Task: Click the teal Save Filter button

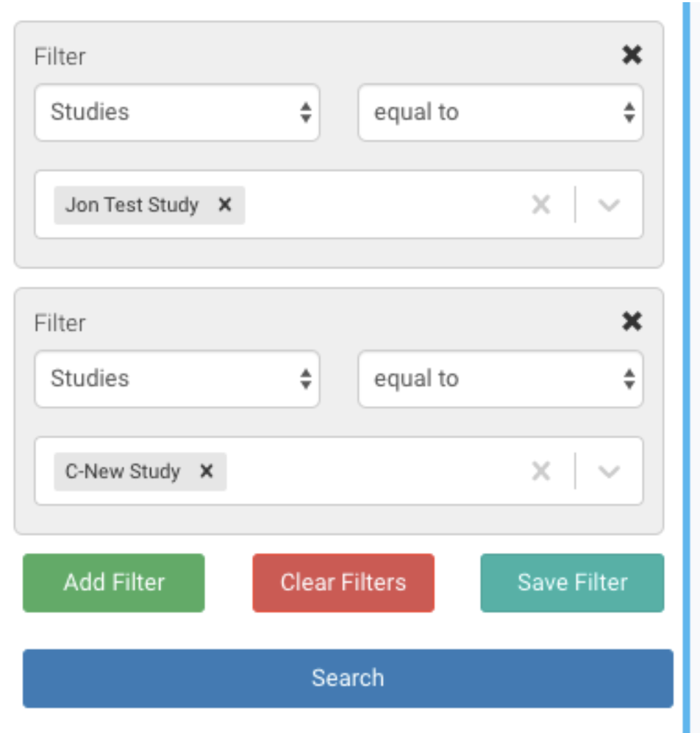Action: [x=572, y=582]
